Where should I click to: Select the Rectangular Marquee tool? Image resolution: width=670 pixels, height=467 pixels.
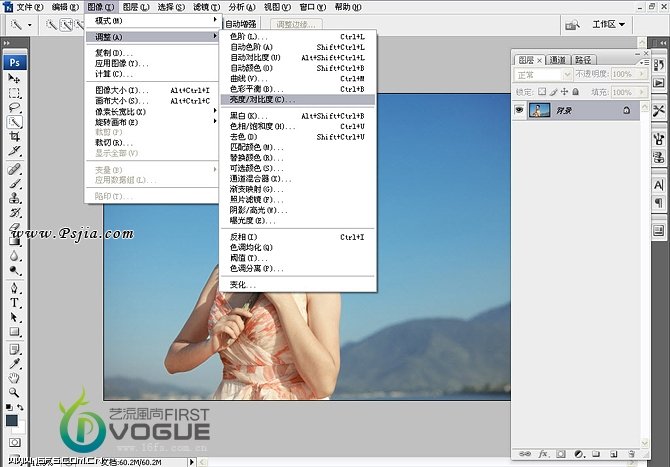[15, 93]
